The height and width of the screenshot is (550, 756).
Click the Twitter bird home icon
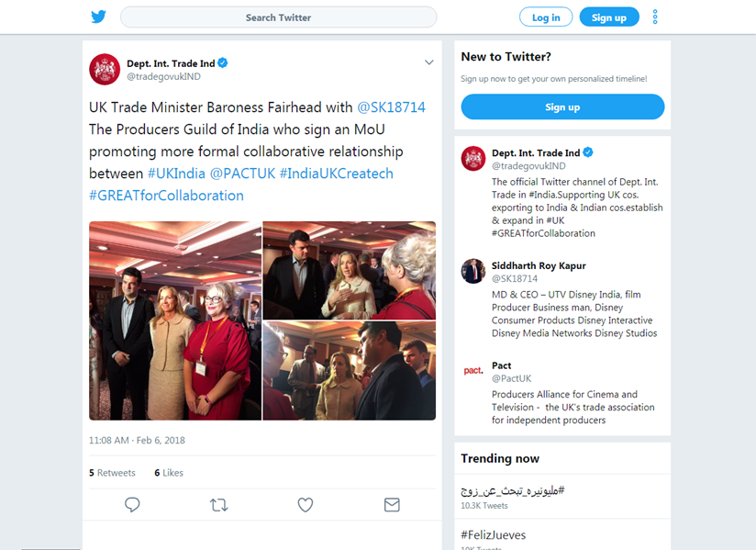click(98, 17)
